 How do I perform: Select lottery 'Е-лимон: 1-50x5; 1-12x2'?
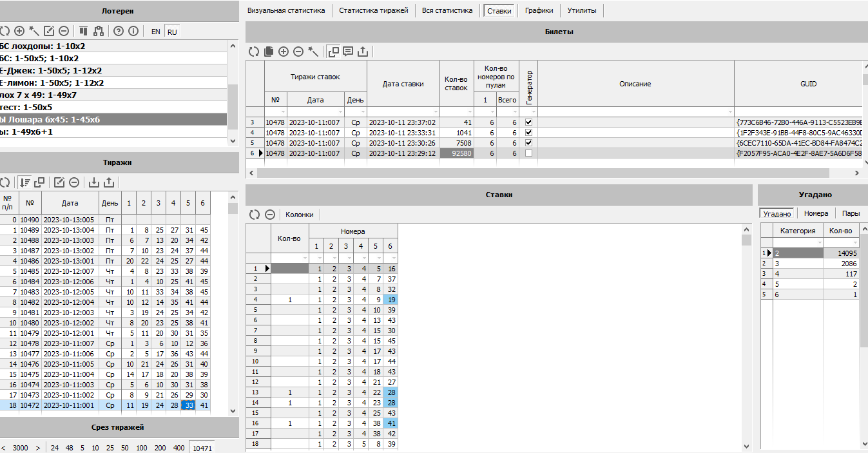pos(114,82)
